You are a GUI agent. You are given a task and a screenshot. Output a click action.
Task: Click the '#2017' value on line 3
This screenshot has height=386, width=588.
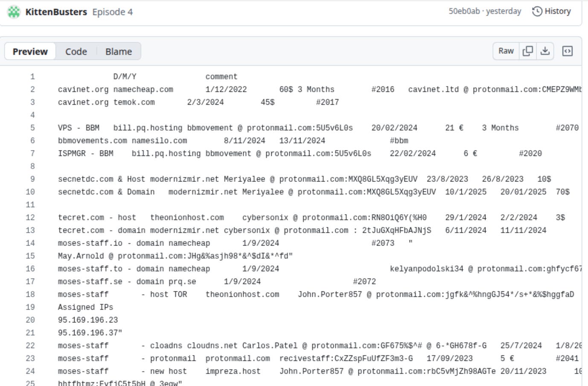327,102
